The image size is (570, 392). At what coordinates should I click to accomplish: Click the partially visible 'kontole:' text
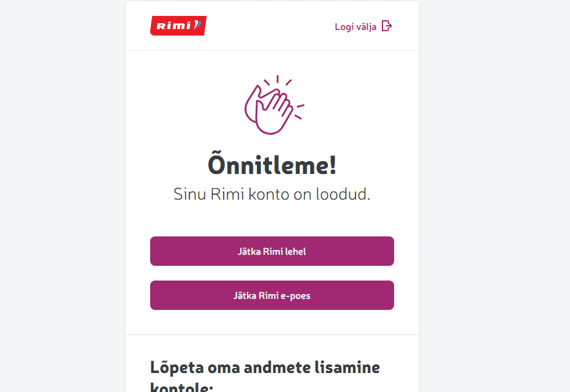pos(181,387)
